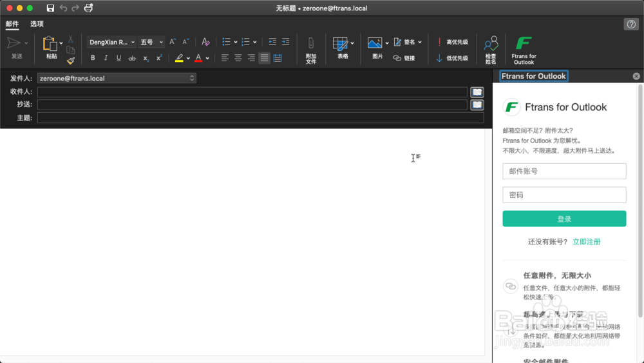Open the Signature (签名) menu
Screen dimensions: 644x363
pos(408,42)
